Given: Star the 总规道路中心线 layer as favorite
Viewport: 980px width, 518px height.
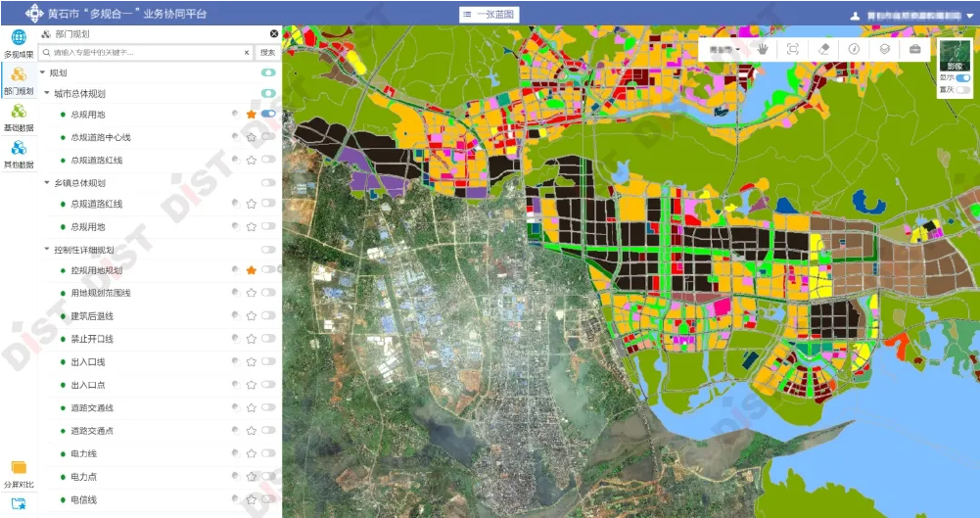Looking at the screenshot, I should pyautogui.click(x=252, y=137).
